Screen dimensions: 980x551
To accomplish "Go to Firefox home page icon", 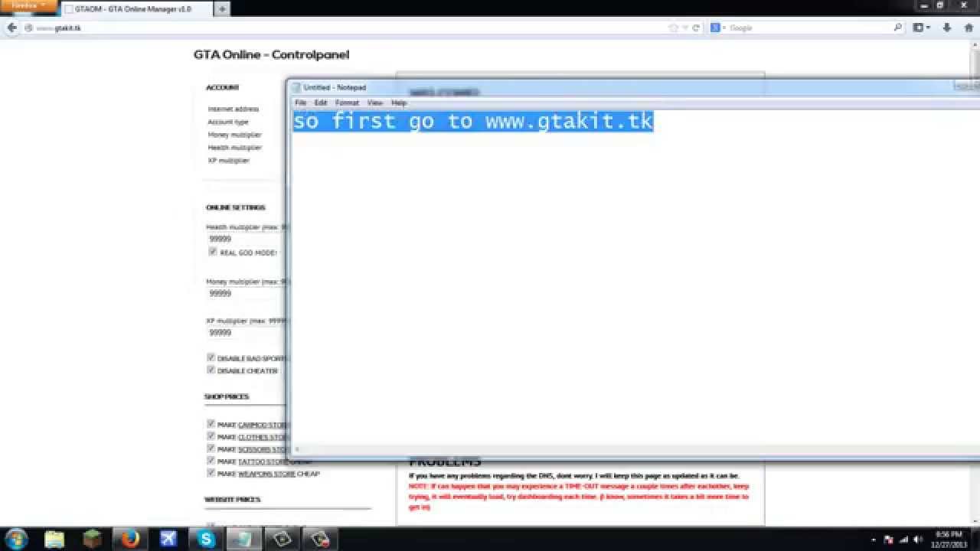I will click(969, 28).
